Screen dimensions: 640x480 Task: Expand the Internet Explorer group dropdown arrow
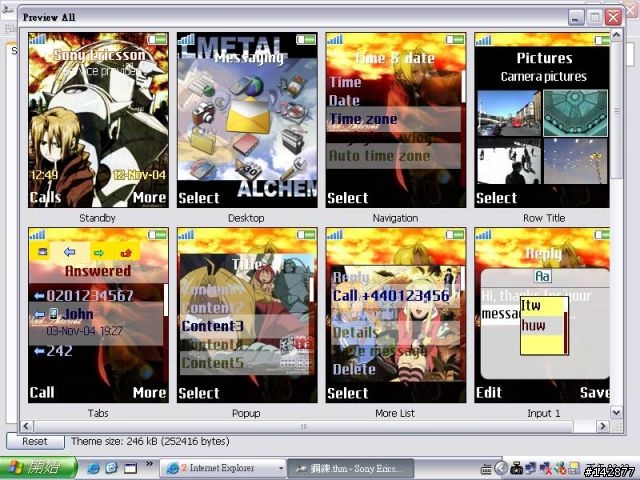click(x=280, y=468)
